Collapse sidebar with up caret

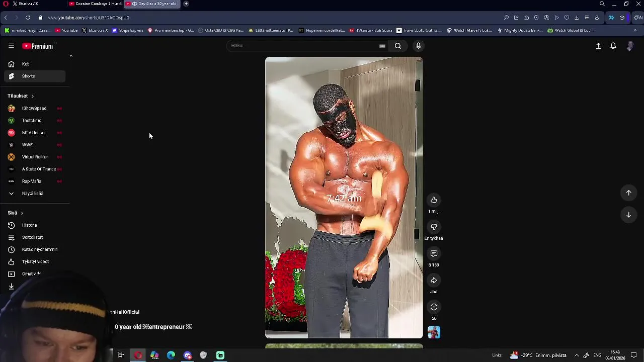[71, 56]
